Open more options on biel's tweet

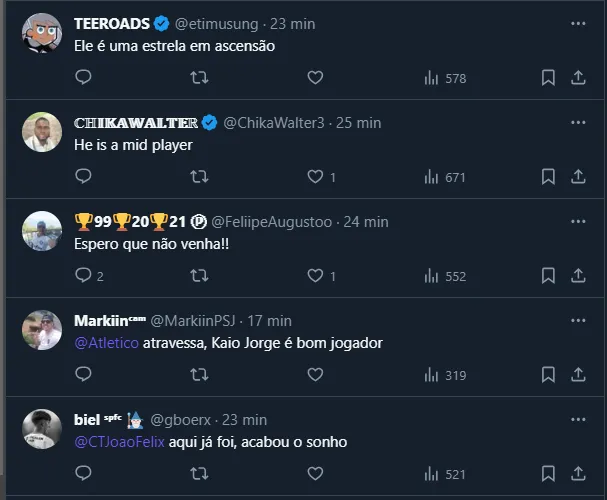tap(578, 420)
